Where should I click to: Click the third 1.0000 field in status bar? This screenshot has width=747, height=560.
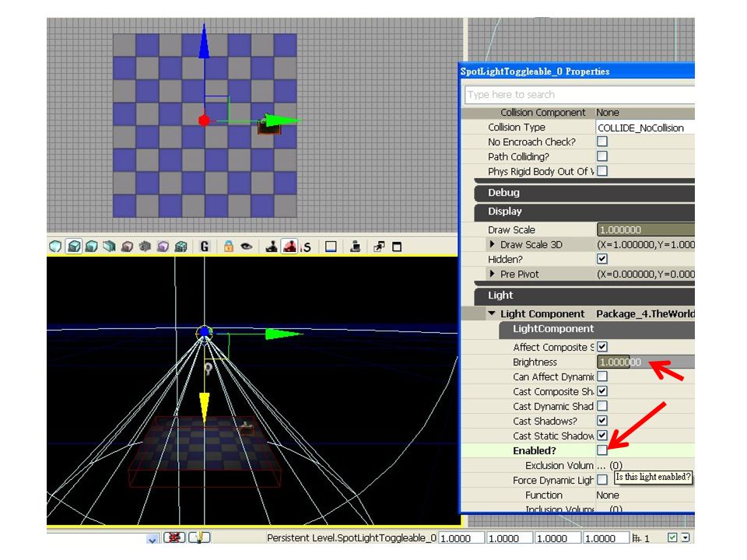(x=557, y=538)
